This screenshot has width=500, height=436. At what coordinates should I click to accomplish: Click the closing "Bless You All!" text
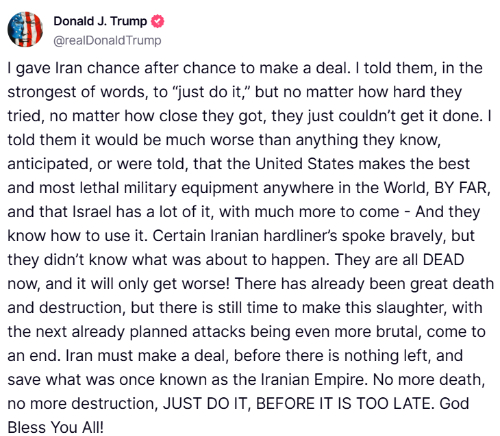(56, 428)
